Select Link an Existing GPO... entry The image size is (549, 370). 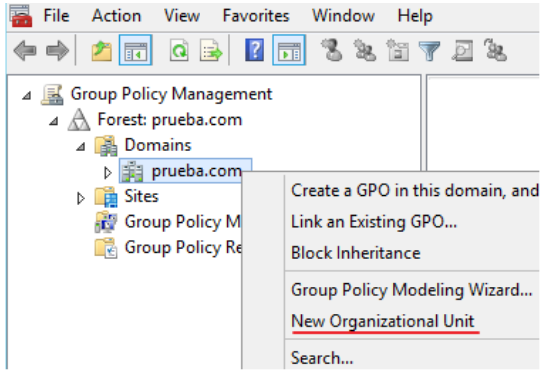click(x=374, y=222)
